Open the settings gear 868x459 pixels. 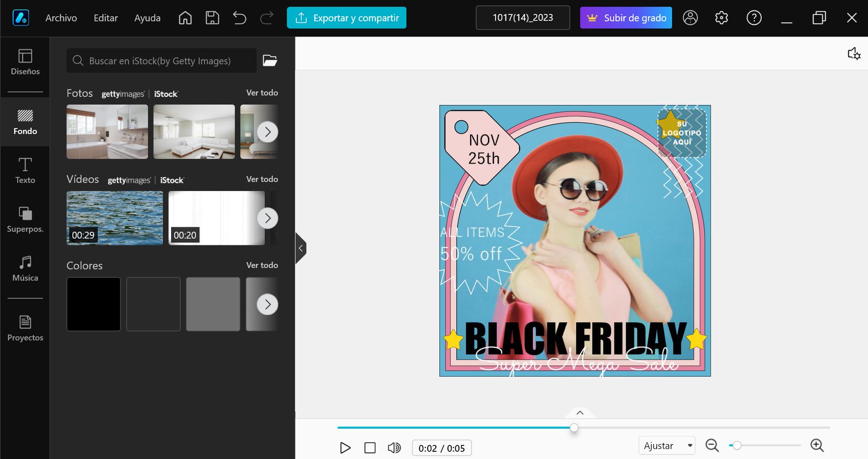(721, 18)
